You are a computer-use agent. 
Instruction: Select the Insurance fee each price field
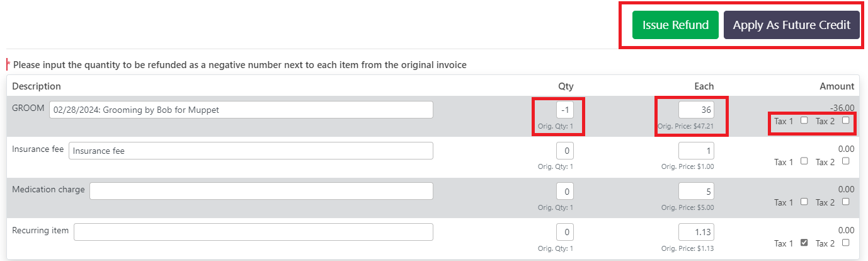pyautogui.click(x=696, y=151)
